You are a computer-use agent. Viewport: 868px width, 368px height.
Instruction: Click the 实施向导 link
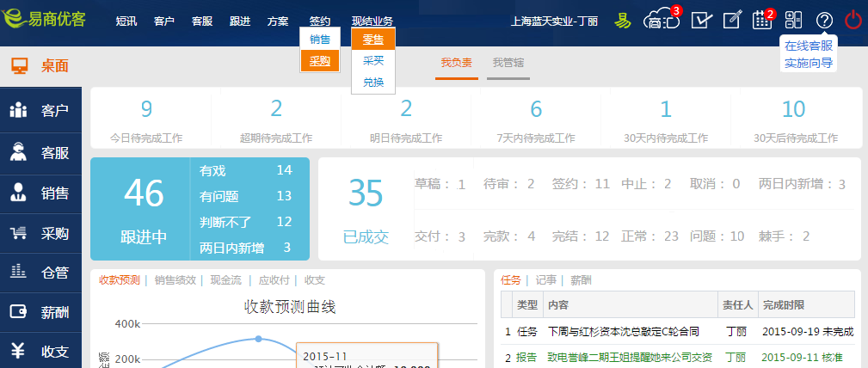click(x=809, y=63)
